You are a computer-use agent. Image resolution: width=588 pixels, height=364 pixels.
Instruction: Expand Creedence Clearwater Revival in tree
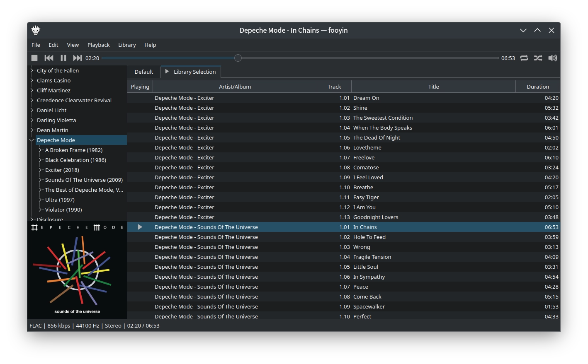pos(32,101)
